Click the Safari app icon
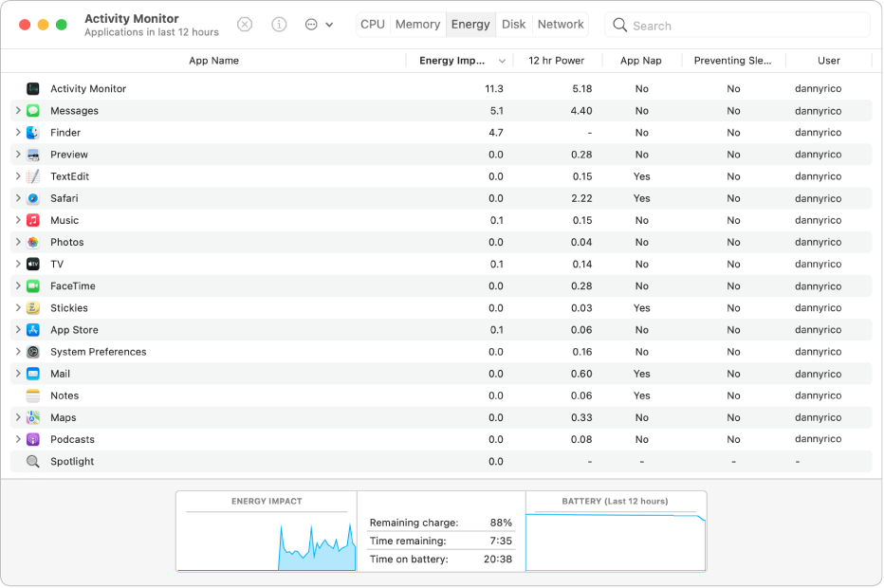Image resolution: width=884 pixels, height=588 pixels. 33,198
